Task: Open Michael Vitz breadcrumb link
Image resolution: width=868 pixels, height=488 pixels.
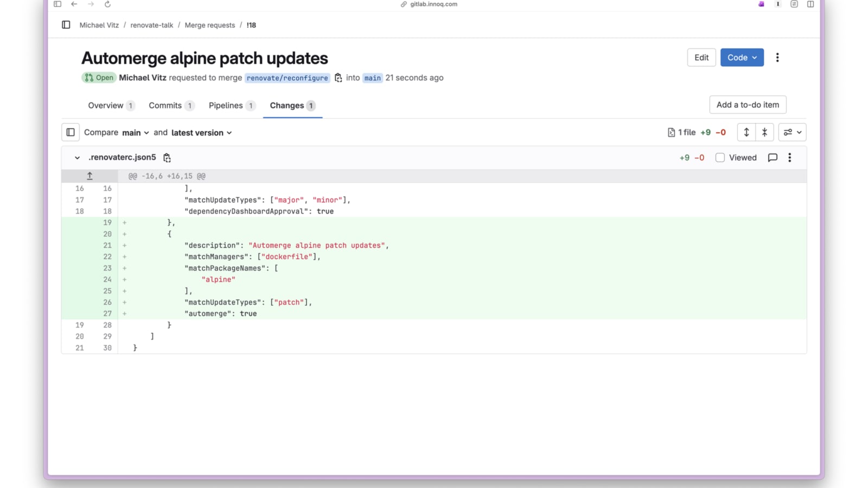Action: coord(99,25)
